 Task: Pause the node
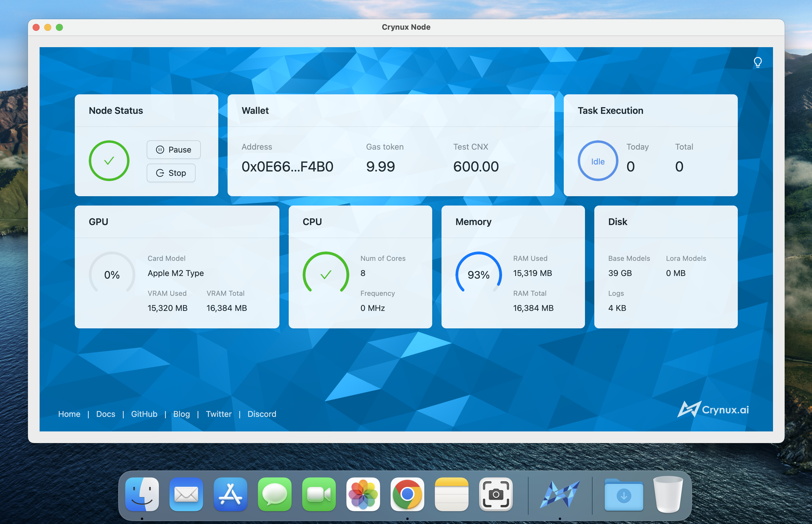coord(173,150)
